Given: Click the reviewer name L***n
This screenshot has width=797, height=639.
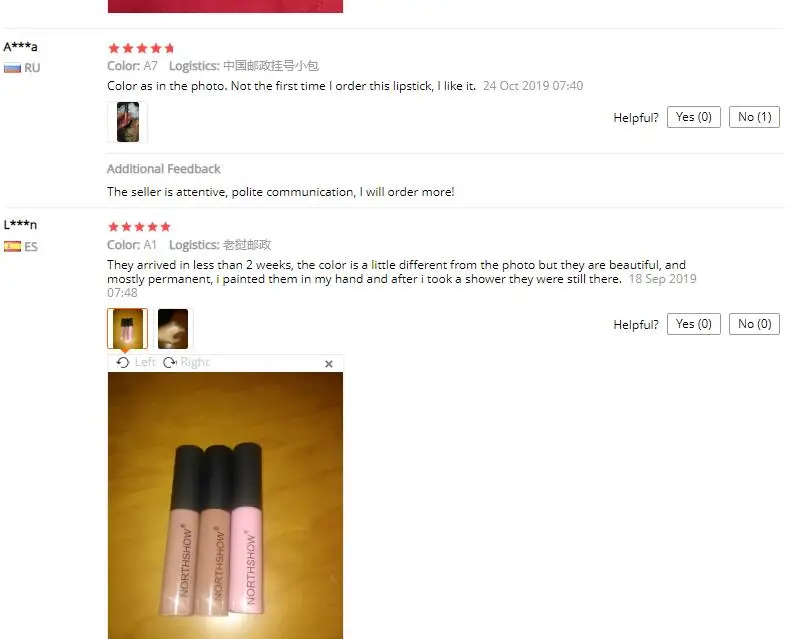Looking at the screenshot, I should [x=20, y=225].
